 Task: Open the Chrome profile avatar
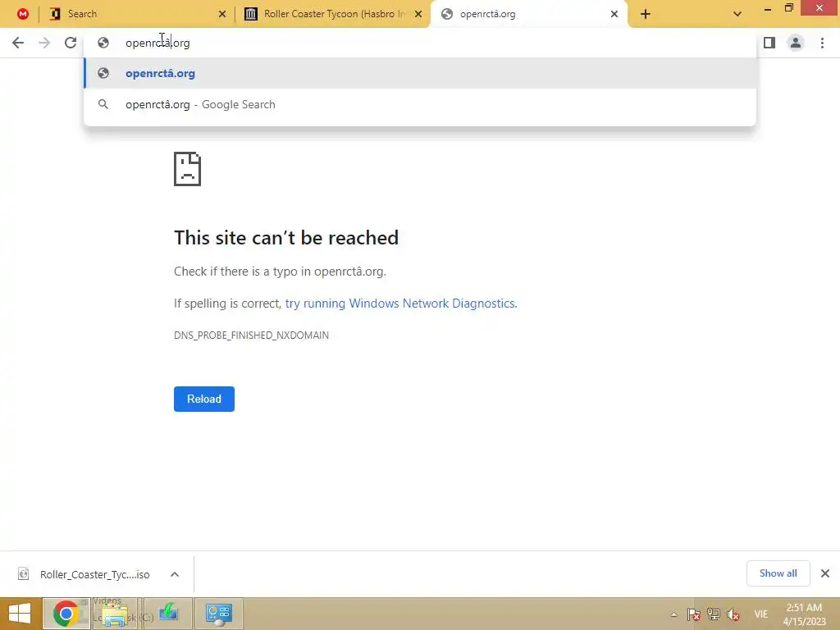pos(796,43)
